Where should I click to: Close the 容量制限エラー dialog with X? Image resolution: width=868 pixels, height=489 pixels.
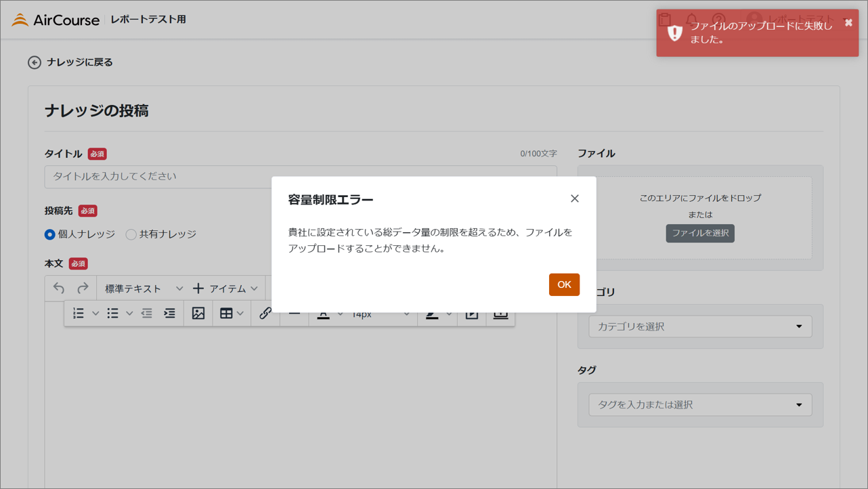coord(574,198)
